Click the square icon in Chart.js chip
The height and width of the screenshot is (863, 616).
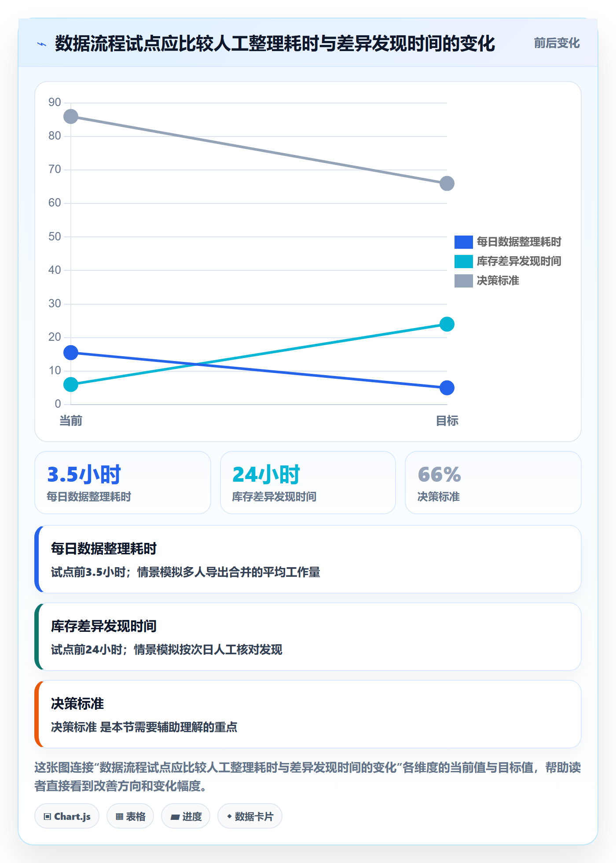click(x=48, y=817)
